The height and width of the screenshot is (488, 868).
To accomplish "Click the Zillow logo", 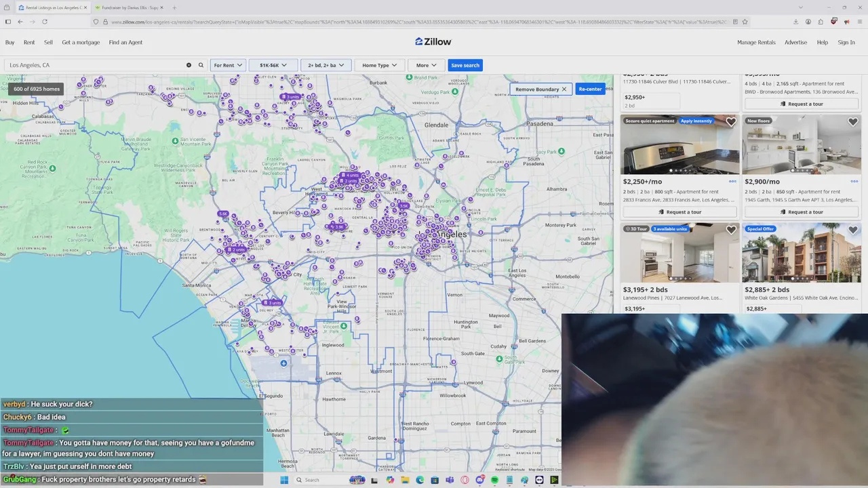I will click(433, 42).
